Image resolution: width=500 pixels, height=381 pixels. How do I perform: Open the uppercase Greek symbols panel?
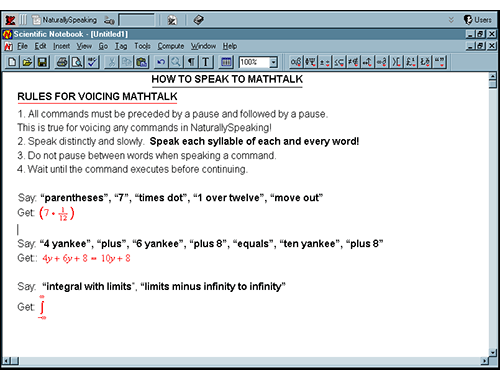pos(310,62)
